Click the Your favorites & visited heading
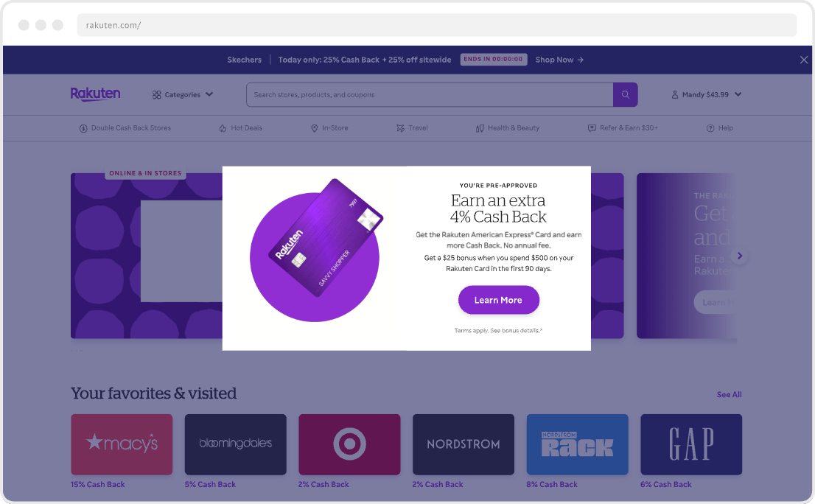The image size is (815, 504). point(154,393)
